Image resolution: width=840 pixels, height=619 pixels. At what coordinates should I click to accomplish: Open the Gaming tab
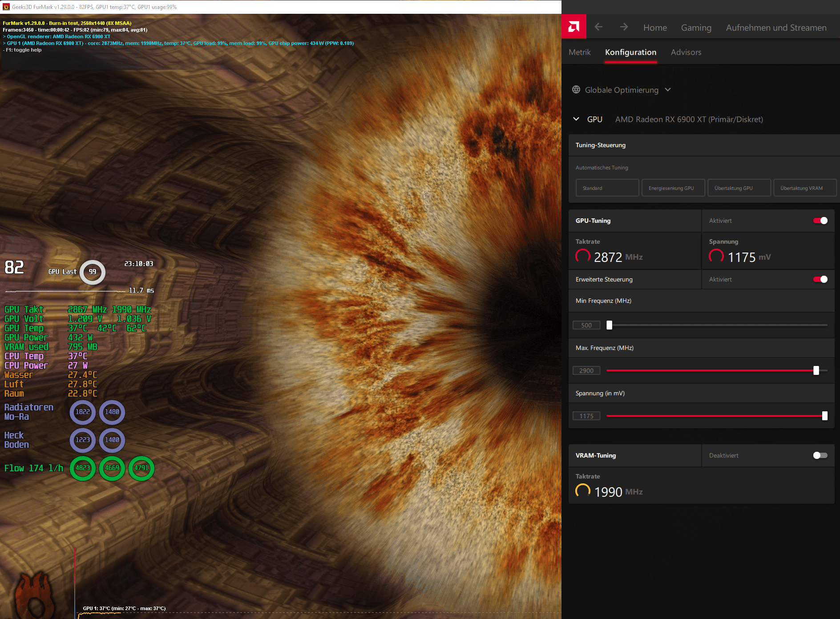tap(696, 28)
